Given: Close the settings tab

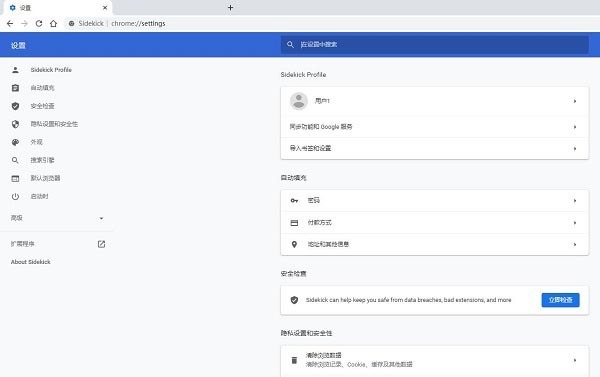Looking at the screenshot, I should coord(105,8).
